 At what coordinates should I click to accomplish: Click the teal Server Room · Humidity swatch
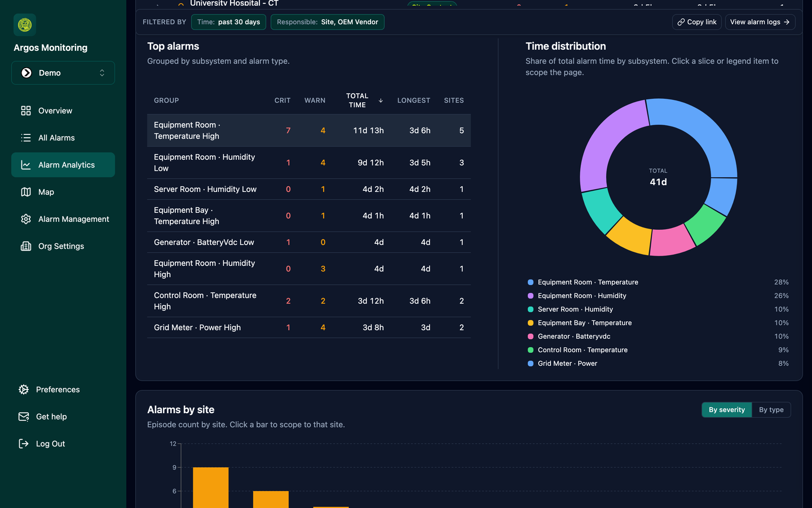(x=531, y=309)
